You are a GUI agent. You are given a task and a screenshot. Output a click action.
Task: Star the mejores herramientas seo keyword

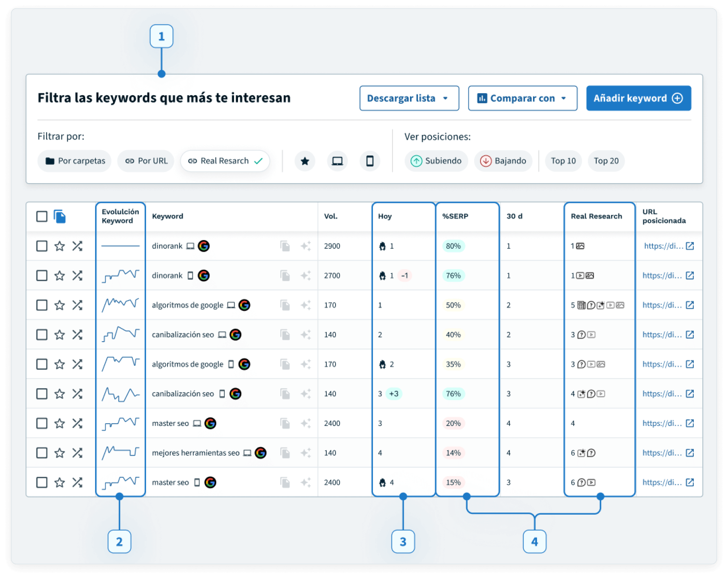[x=60, y=453]
